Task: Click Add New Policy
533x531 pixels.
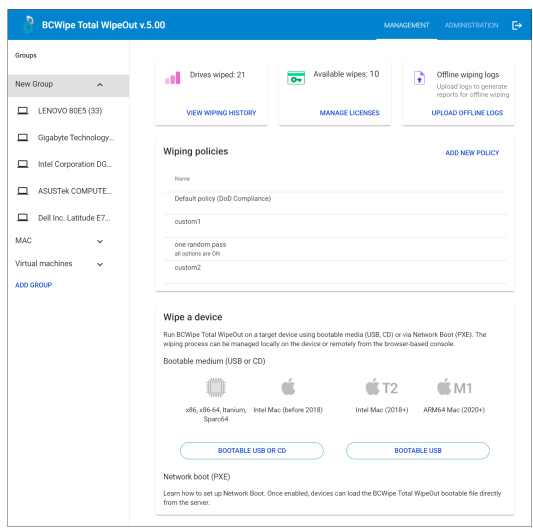Action: (472, 153)
